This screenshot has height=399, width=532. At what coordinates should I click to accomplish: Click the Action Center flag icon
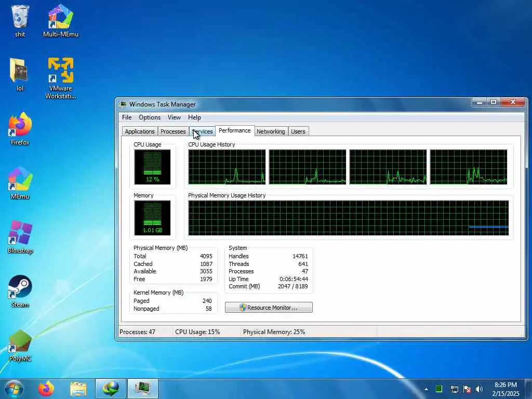pyautogui.click(x=467, y=389)
